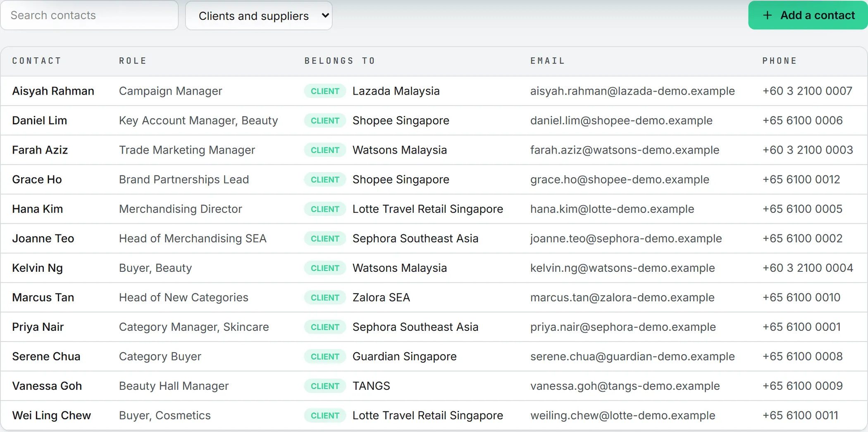The height and width of the screenshot is (432, 868).
Task: Click phone +65 6100 0005
Action: (x=802, y=209)
